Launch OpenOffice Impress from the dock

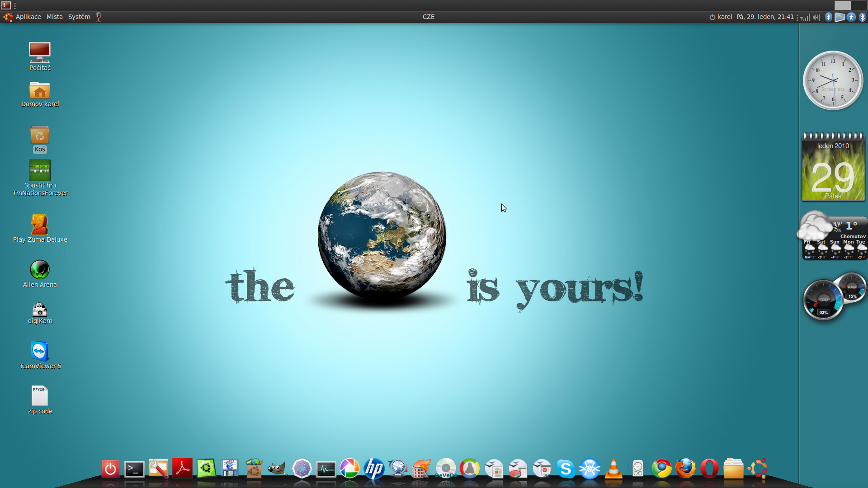542,469
